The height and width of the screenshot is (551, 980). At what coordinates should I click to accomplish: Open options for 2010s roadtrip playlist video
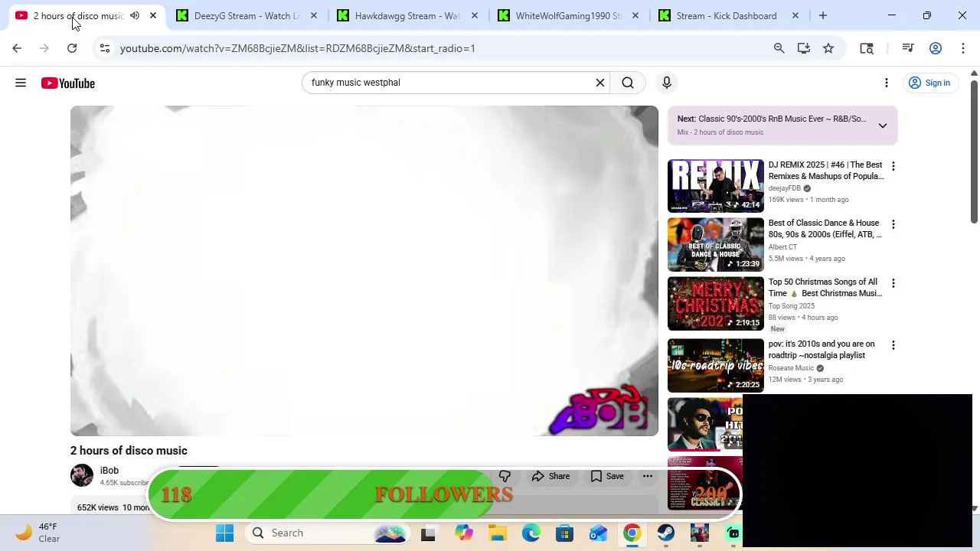point(893,345)
